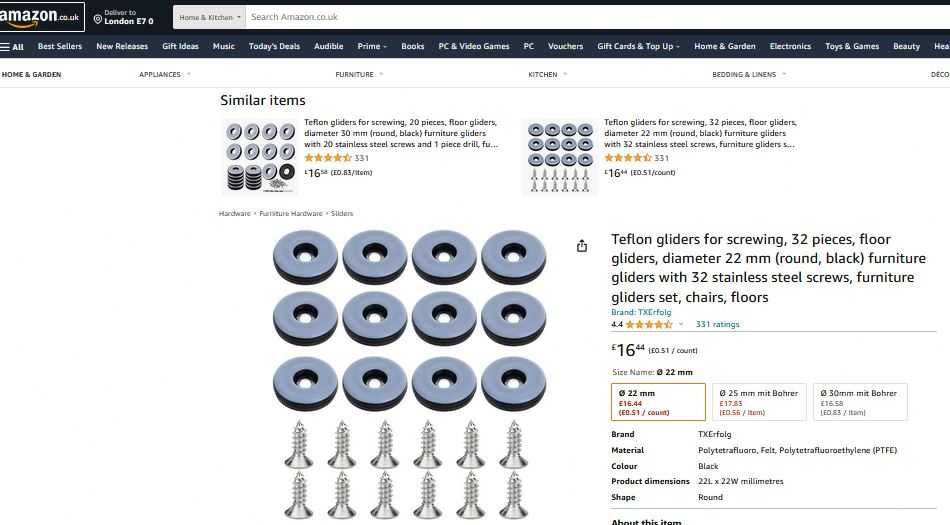950x525 pixels.
Task: Open the Home & Kitchen search category dropdown
Action: [210, 18]
